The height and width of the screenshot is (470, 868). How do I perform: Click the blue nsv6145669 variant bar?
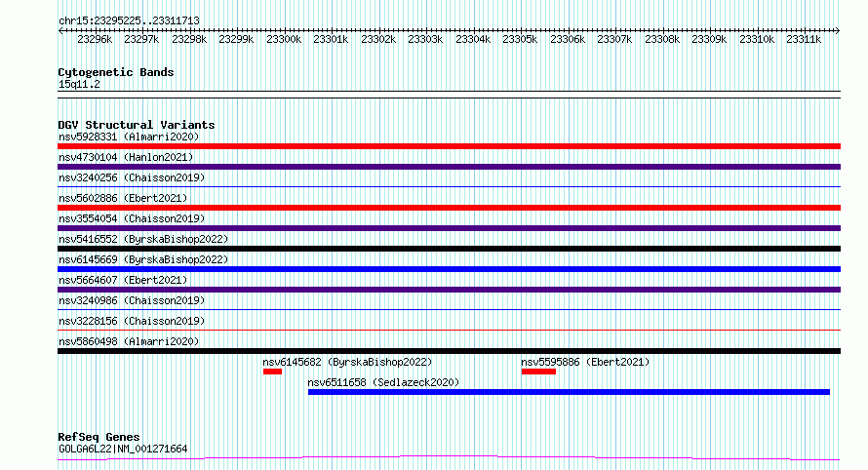pyautogui.click(x=449, y=269)
